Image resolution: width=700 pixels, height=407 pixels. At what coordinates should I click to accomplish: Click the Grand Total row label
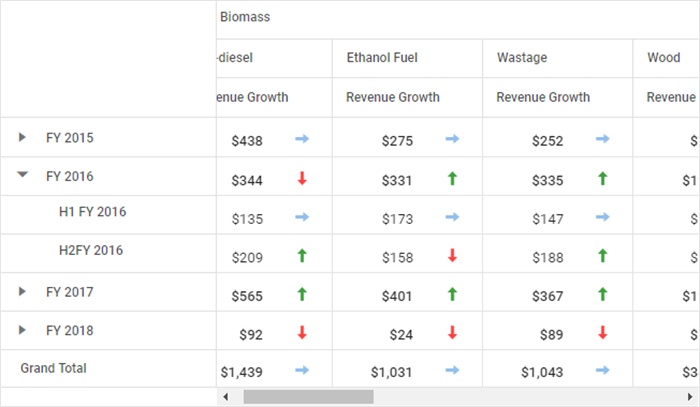coord(53,368)
